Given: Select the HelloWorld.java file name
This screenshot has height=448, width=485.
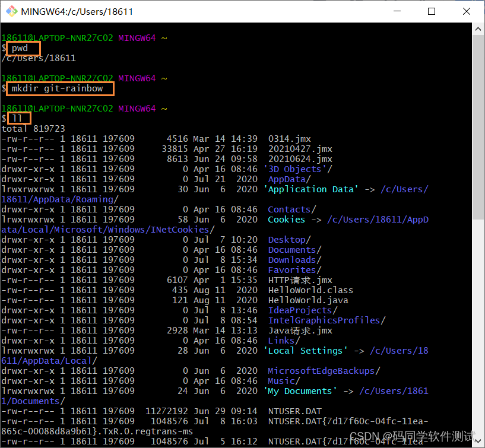Looking at the screenshot, I should click(308, 300).
